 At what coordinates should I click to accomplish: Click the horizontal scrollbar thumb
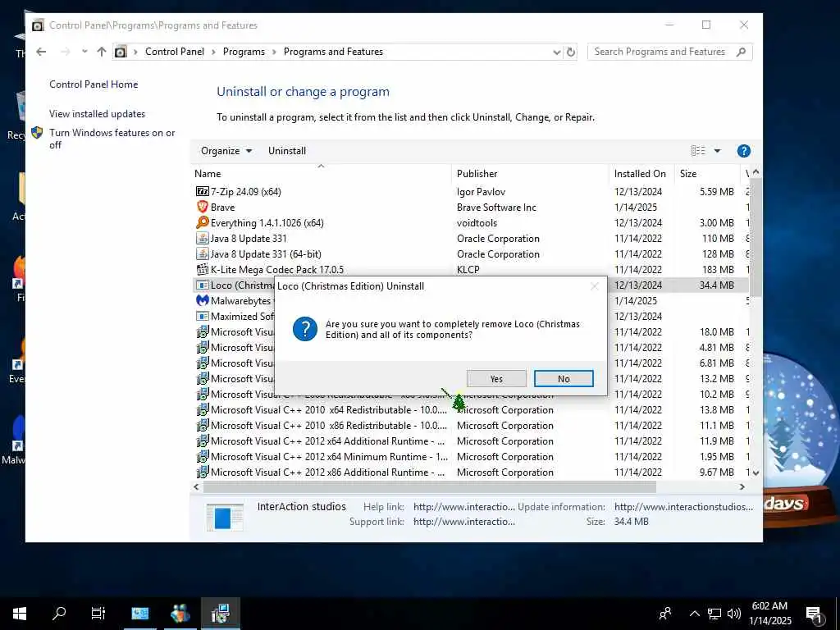430,487
